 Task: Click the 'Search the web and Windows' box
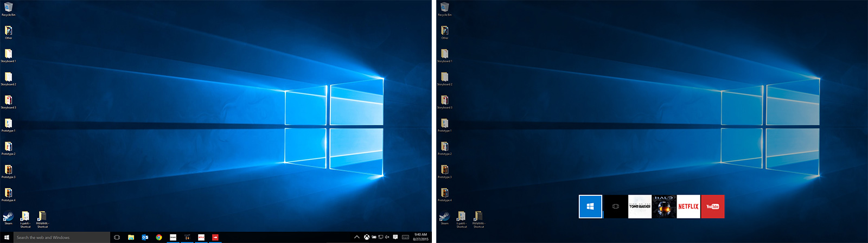pyautogui.click(x=61, y=237)
